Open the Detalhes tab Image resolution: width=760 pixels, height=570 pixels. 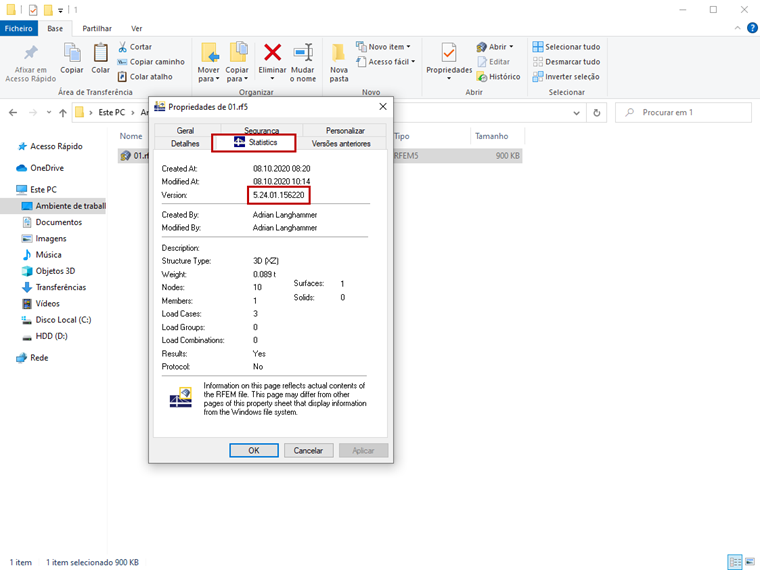coord(185,143)
